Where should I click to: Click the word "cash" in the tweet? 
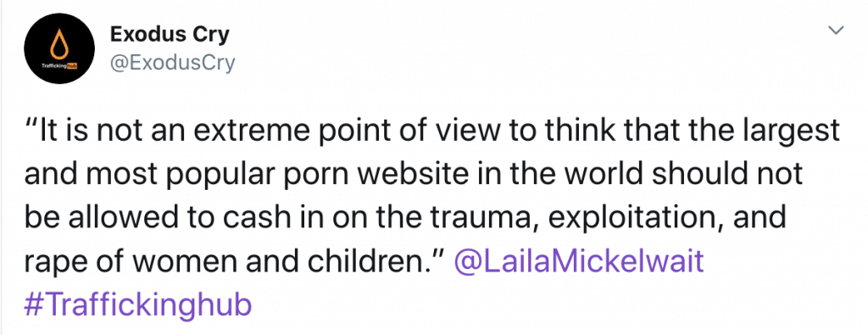(x=248, y=218)
